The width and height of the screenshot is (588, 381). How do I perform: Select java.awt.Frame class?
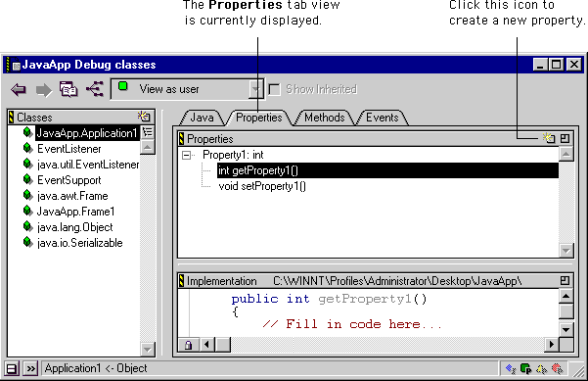pyautogui.click(x=72, y=196)
